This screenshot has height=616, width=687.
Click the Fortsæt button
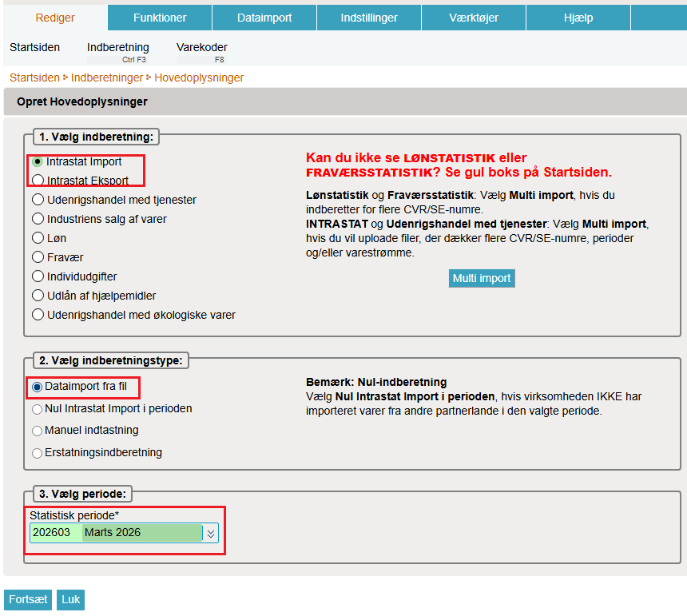coord(28,599)
